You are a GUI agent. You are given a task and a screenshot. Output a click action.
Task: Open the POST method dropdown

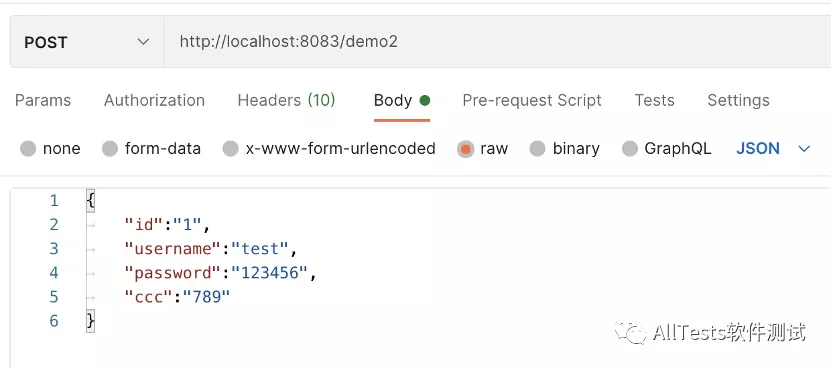[87, 42]
